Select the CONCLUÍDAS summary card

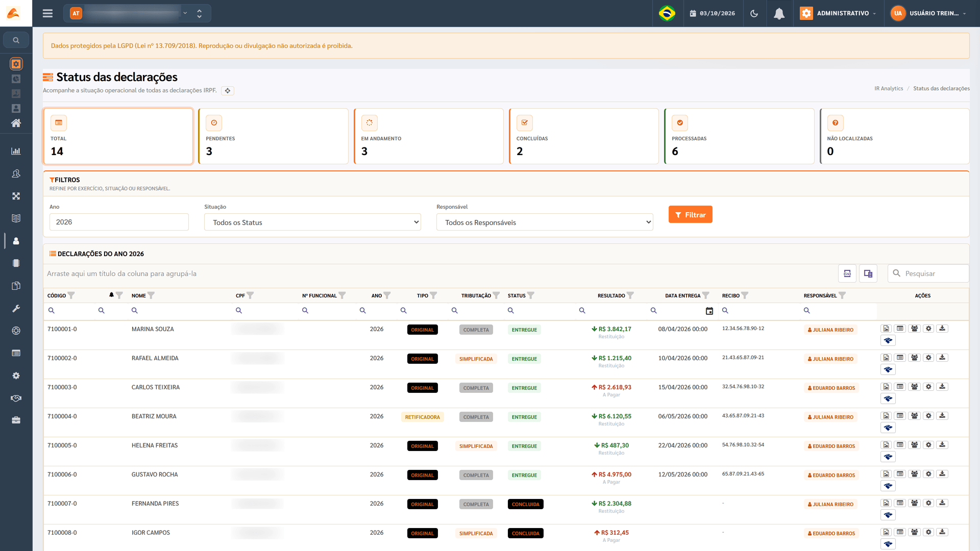coord(584,136)
